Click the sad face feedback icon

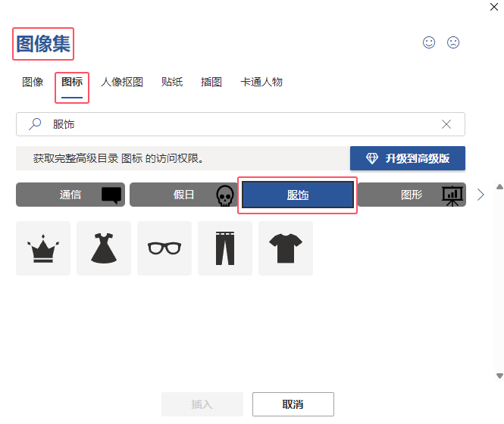[x=453, y=42]
